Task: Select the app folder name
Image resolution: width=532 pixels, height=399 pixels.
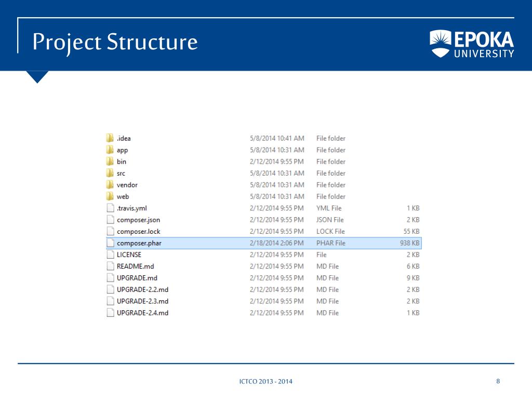Action: pyautogui.click(x=122, y=150)
